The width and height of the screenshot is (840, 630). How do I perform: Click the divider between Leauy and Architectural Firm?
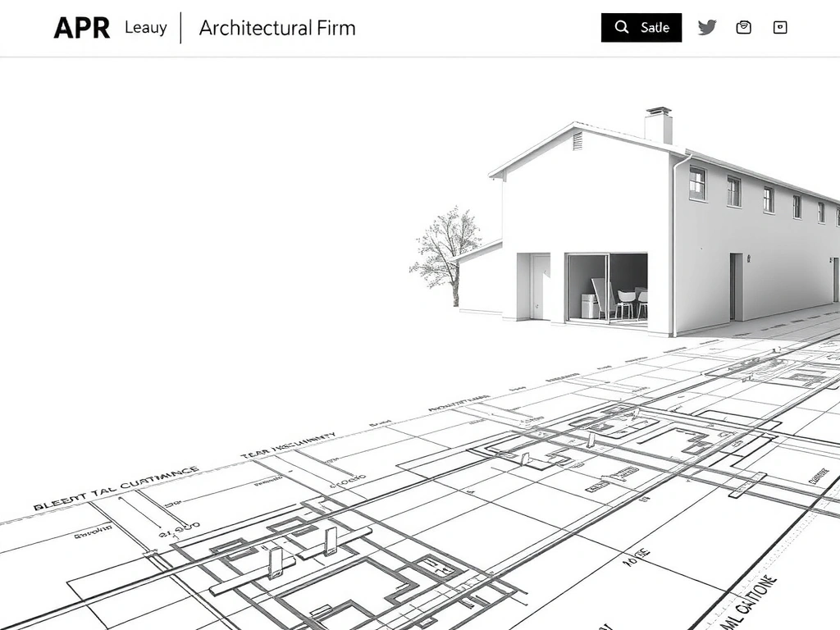click(x=180, y=28)
